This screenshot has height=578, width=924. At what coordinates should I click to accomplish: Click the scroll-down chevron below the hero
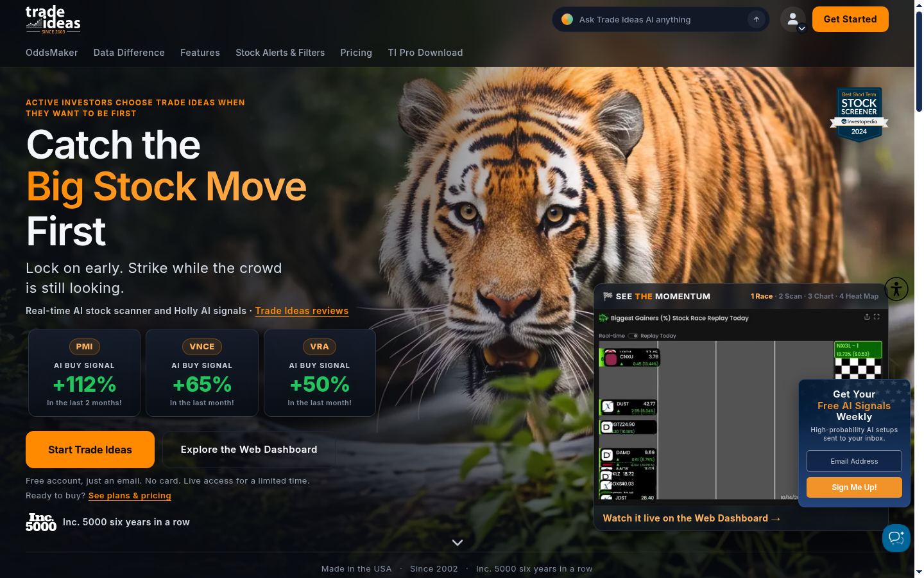(458, 543)
